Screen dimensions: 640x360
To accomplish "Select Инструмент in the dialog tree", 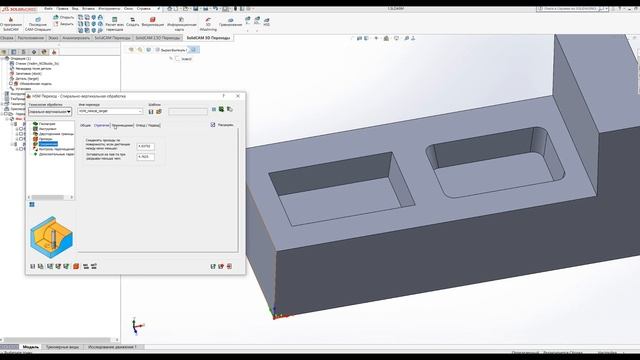I will [48, 129].
